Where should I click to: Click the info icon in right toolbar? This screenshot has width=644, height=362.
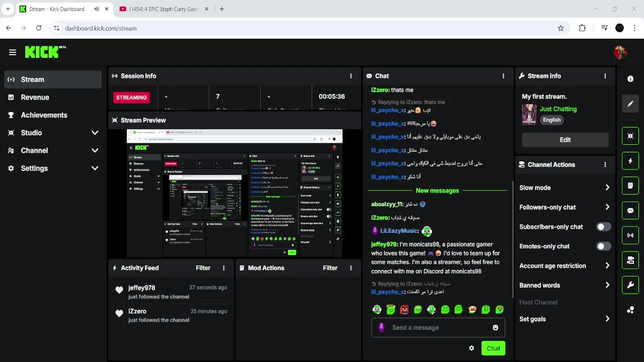coord(630,78)
